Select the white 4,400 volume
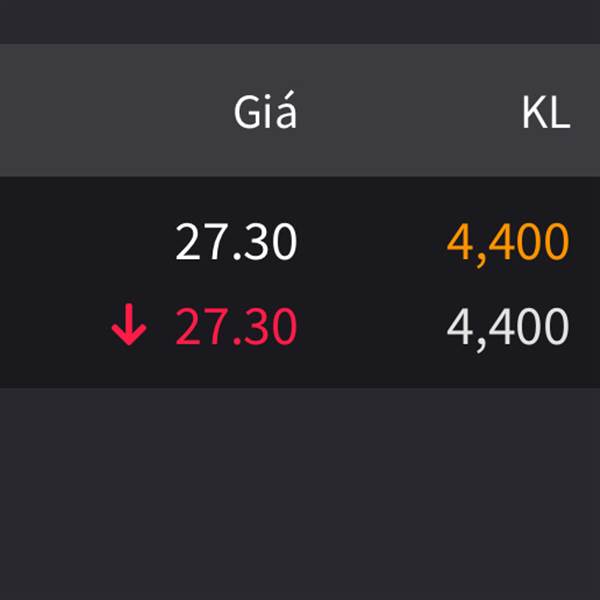 [x=508, y=329]
